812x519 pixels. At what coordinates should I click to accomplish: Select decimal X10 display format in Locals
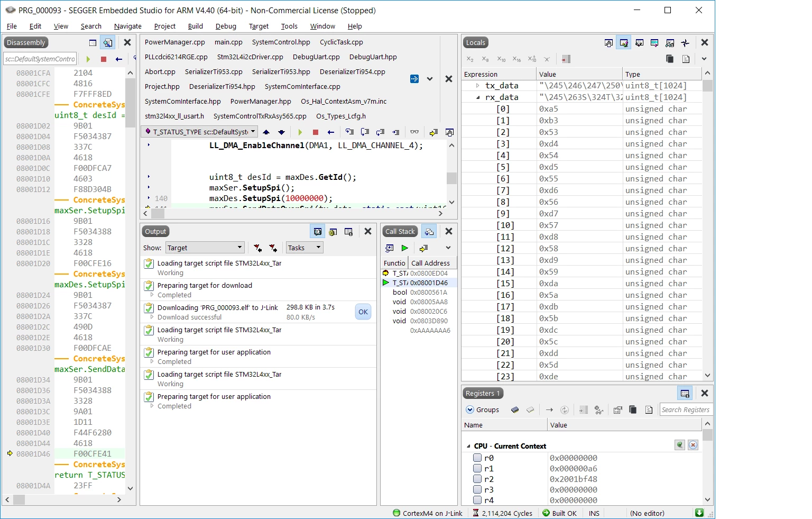(x=501, y=59)
